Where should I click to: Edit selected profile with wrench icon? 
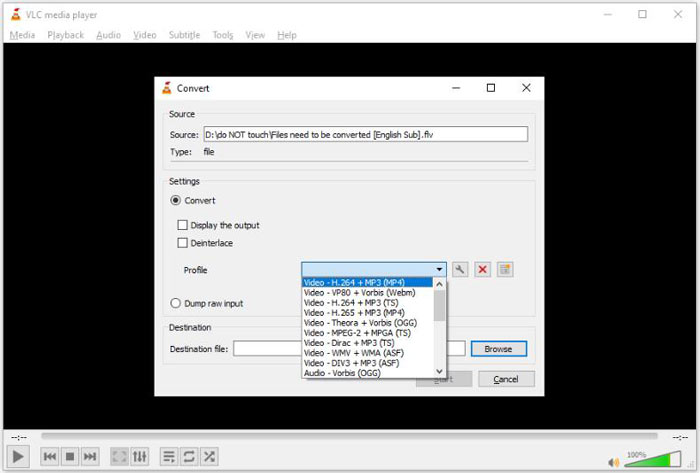(460, 269)
